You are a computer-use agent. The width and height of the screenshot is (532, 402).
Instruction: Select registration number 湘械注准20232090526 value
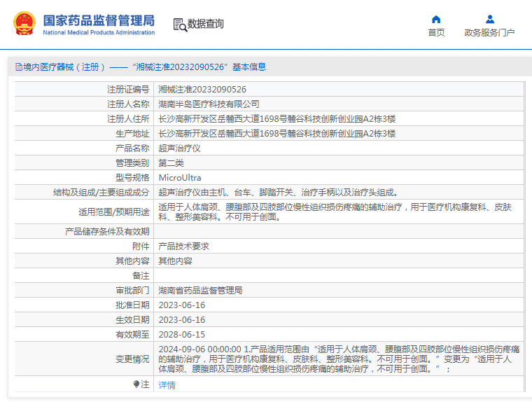[x=202, y=90]
